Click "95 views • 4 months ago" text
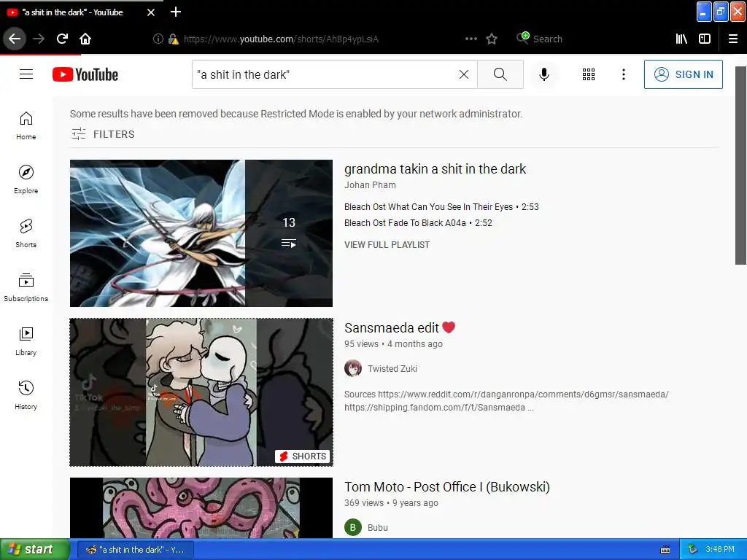 coord(393,344)
